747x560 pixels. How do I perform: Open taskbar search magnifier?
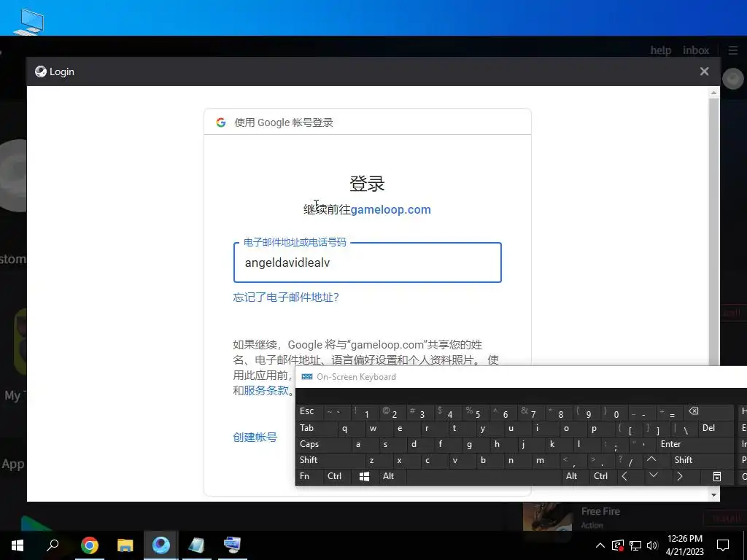tap(53, 545)
